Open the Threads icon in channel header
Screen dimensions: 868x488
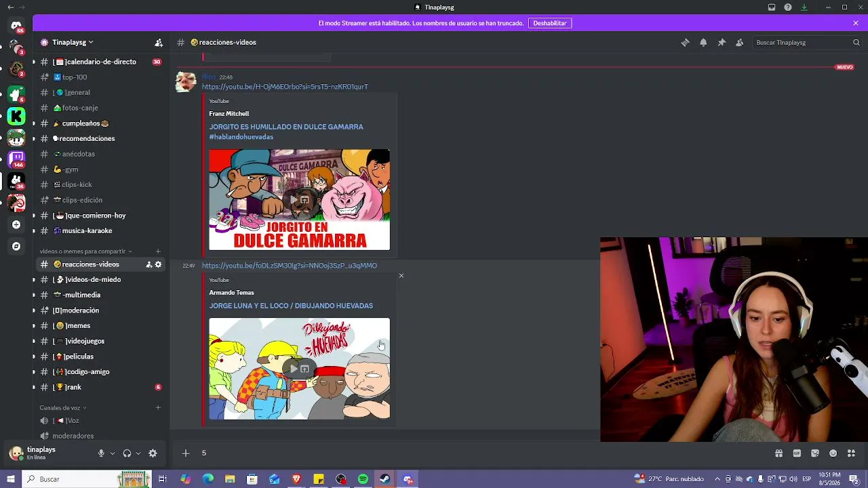coord(685,42)
